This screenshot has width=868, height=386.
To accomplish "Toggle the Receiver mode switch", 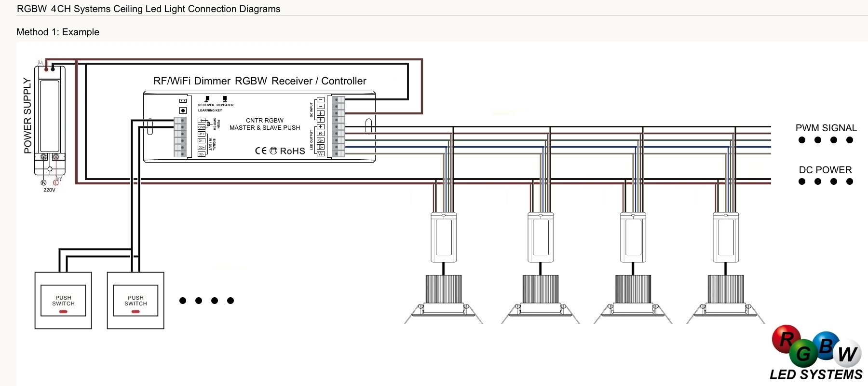I will click(207, 99).
